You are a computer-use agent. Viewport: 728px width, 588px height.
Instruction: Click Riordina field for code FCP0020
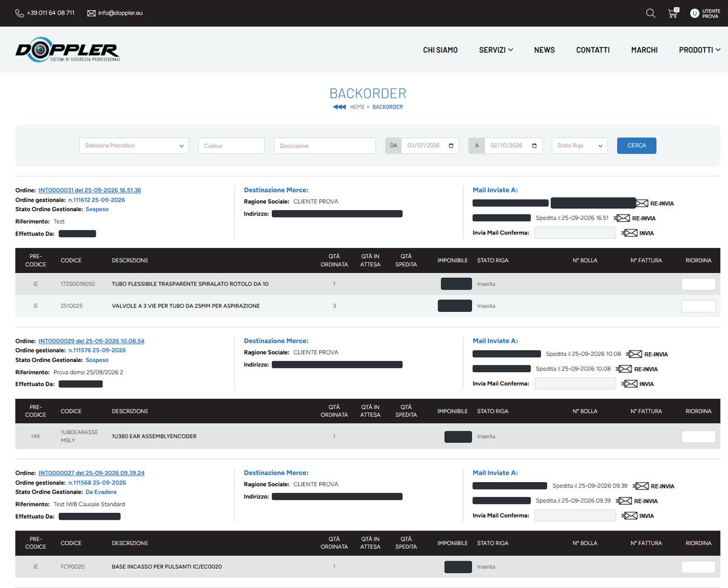click(x=698, y=567)
